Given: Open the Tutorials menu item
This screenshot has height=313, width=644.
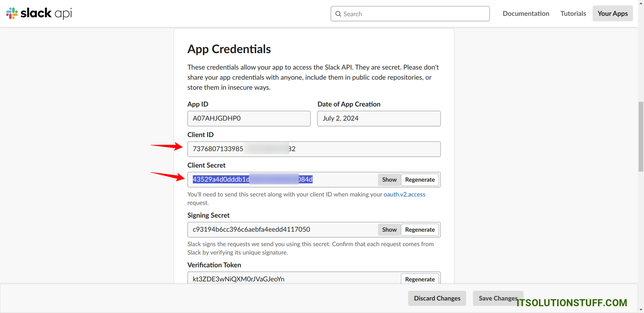Looking at the screenshot, I should point(573,14).
